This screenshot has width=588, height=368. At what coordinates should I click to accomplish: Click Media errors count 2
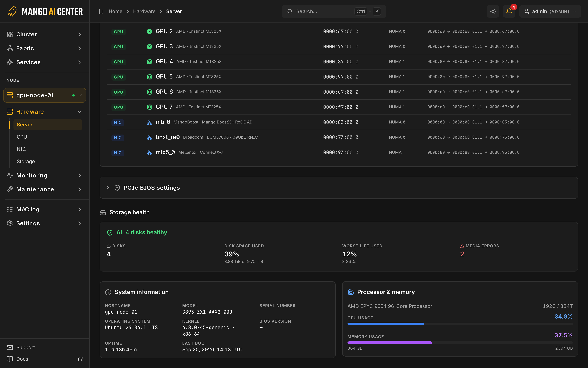(462, 254)
